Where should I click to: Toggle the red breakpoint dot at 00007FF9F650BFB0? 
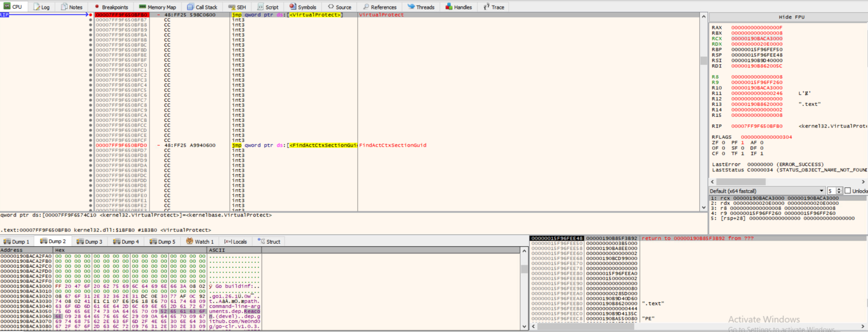tap(91, 15)
